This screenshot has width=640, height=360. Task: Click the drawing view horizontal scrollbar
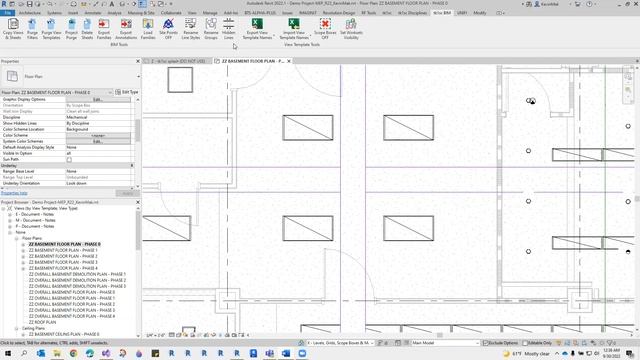(x=440, y=335)
